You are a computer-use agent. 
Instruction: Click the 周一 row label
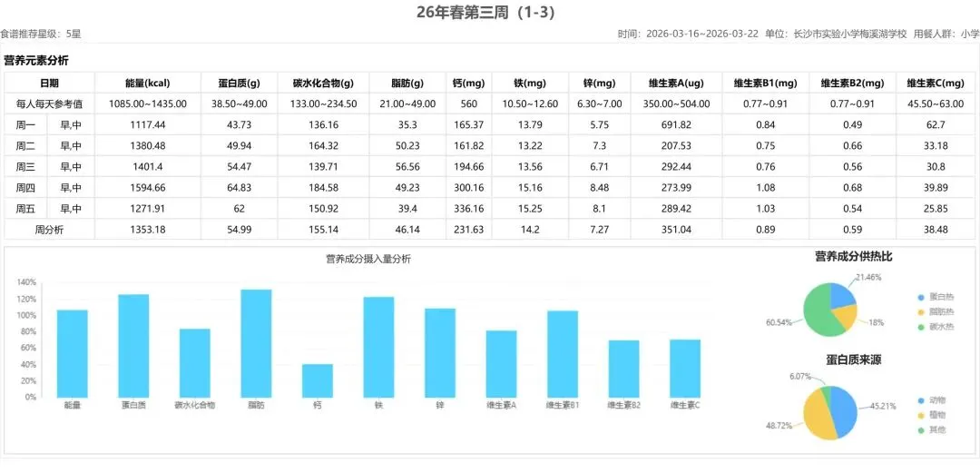click(x=25, y=125)
